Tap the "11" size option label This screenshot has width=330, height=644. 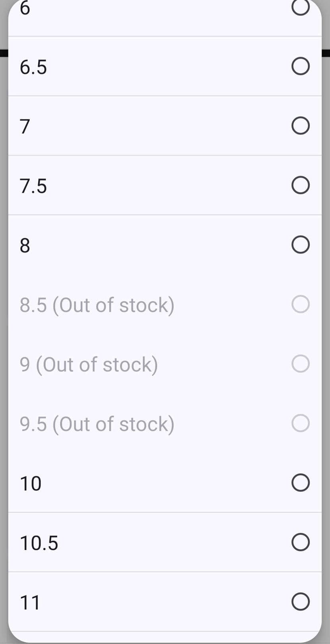point(30,602)
